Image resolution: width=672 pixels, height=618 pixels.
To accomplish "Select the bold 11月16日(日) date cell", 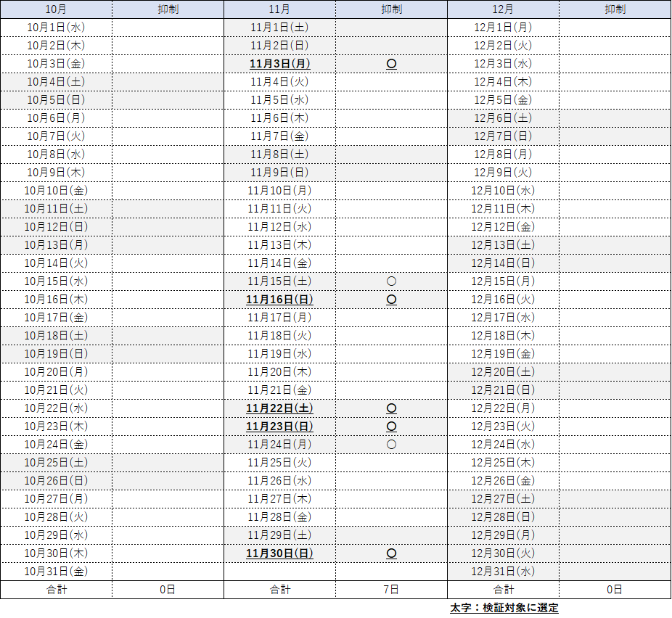I will pos(279,300).
